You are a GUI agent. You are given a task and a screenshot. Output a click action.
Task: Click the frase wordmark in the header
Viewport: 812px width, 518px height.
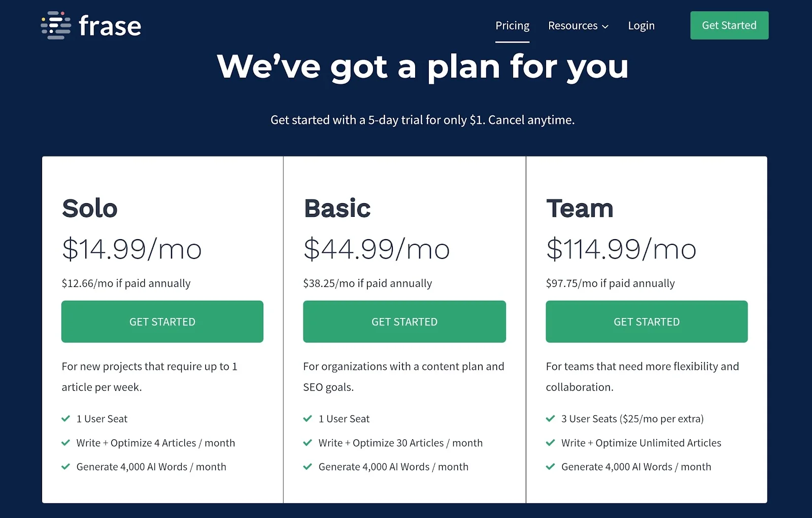110,26
